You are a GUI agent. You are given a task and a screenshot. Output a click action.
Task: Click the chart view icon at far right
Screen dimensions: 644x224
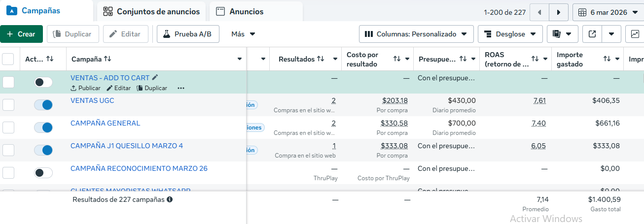coord(634,34)
